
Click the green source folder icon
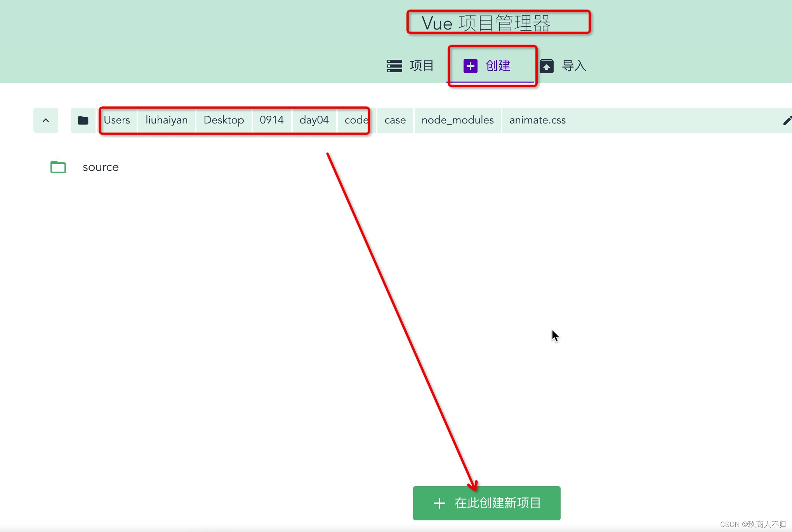pyautogui.click(x=58, y=167)
